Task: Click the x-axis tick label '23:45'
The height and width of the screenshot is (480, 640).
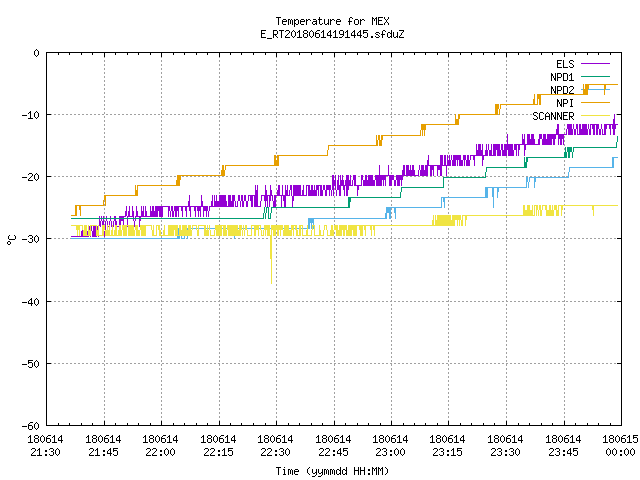Action: (x=564, y=453)
